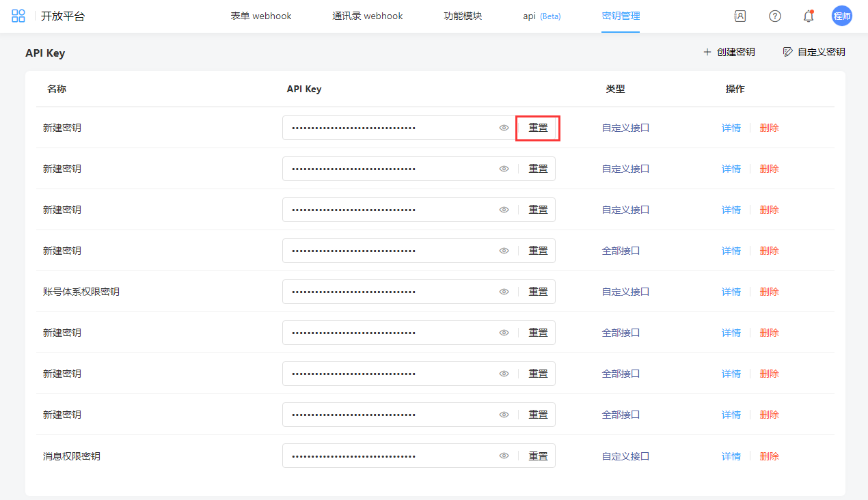
Task: Toggle visibility of 消息权限密钥 API key
Action: coord(504,456)
